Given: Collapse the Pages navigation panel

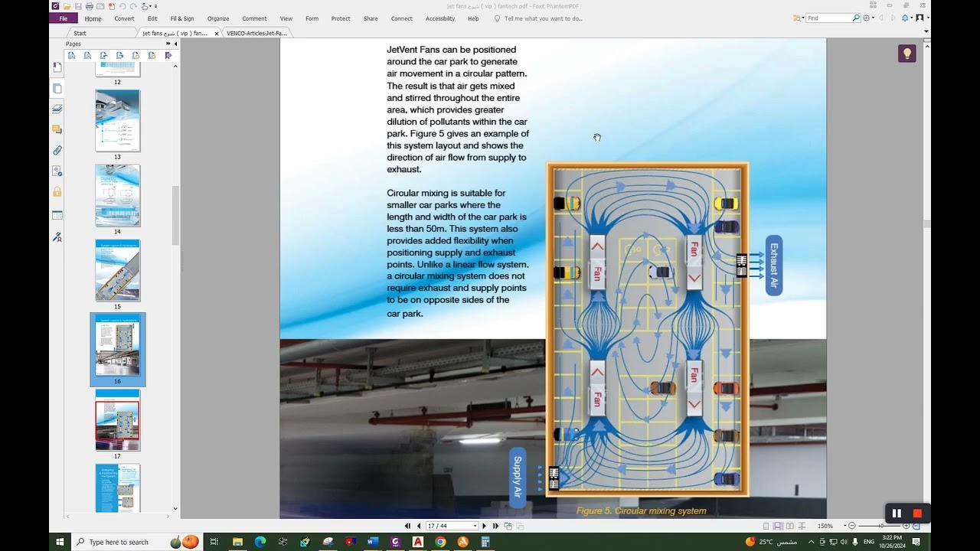Looking at the screenshot, I should pyautogui.click(x=175, y=44).
